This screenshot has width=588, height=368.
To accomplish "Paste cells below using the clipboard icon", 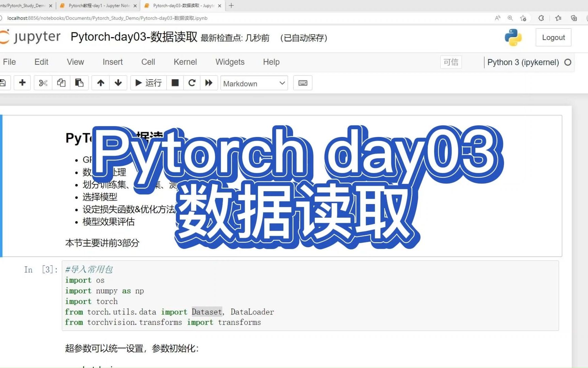I will pyautogui.click(x=79, y=83).
